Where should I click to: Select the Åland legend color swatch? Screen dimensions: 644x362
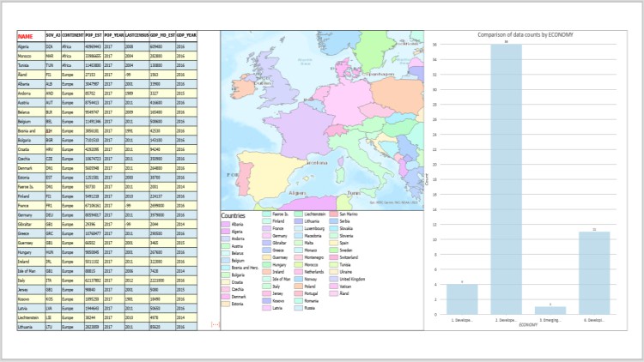click(333, 293)
